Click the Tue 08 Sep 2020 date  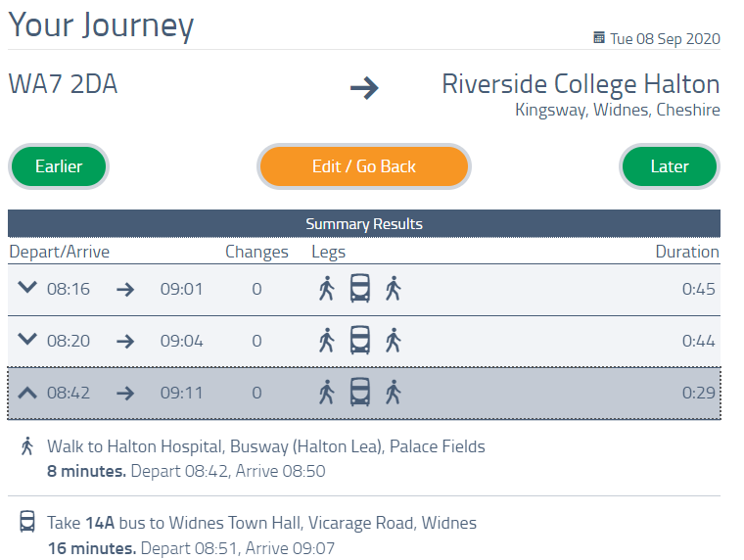coord(665,39)
